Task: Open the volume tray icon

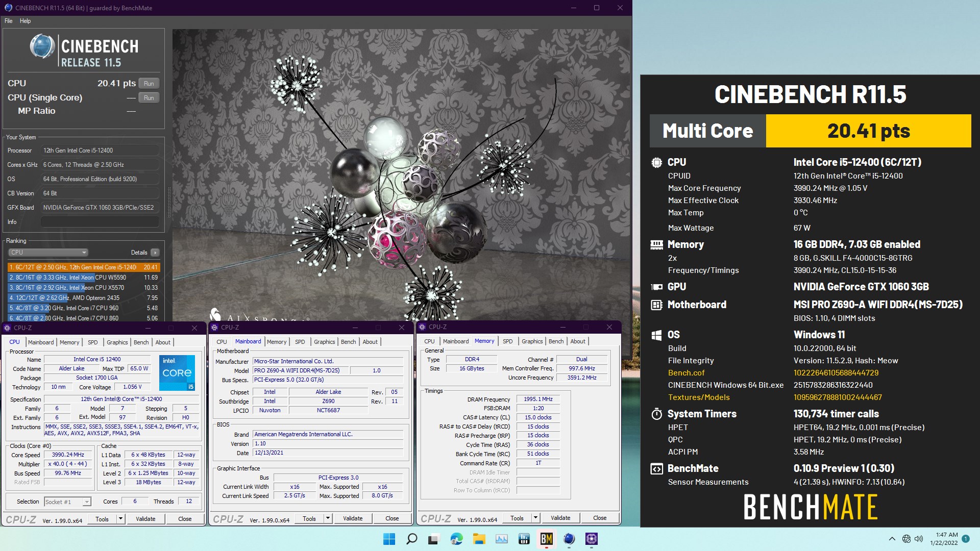Action: tap(919, 539)
